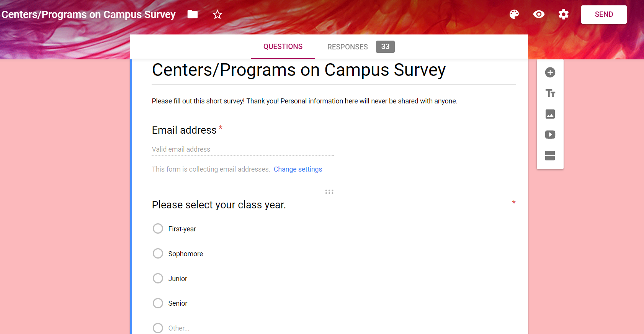Open the color palette theme icon
This screenshot has height=334, width=644.
pyautogui.click(x=514, y=15)
